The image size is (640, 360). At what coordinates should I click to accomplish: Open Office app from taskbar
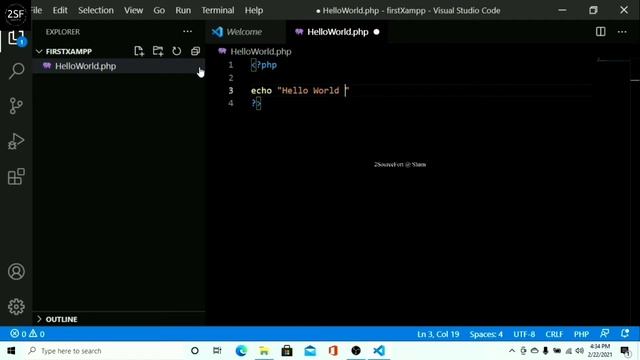click(333, 351)
